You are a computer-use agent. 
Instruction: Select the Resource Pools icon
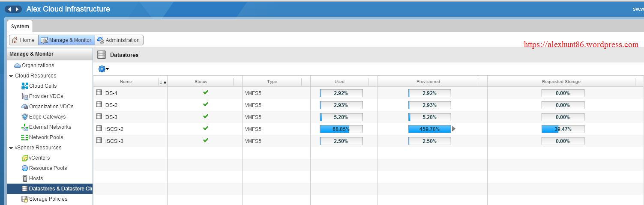coord(25,168)
